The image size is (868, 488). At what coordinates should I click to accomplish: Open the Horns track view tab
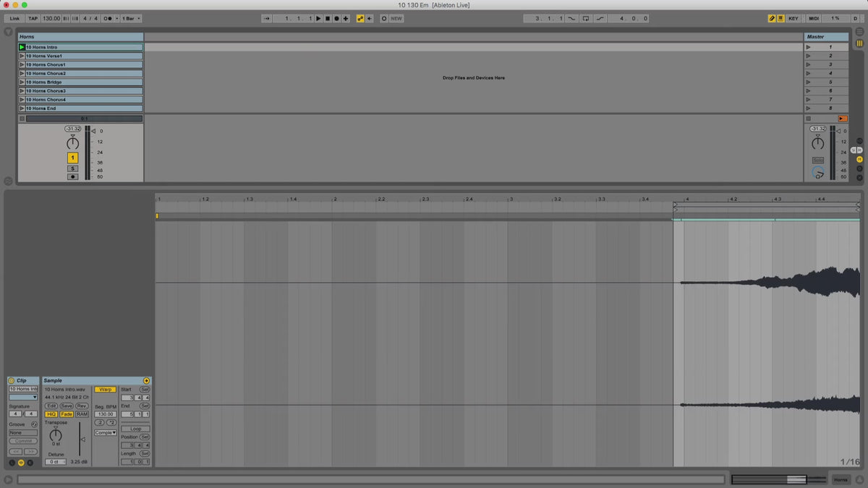point(840,479)
